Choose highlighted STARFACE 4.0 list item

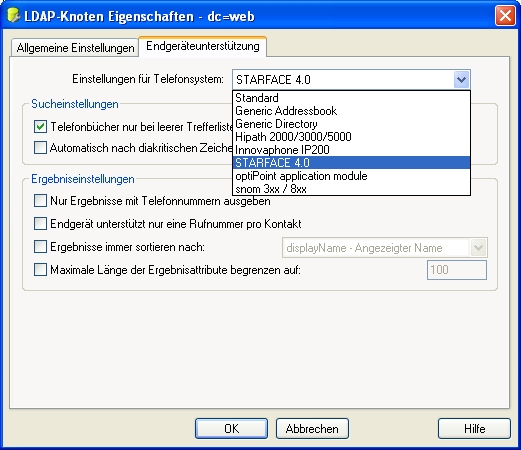pyautogui.click(x=351, y=163)
